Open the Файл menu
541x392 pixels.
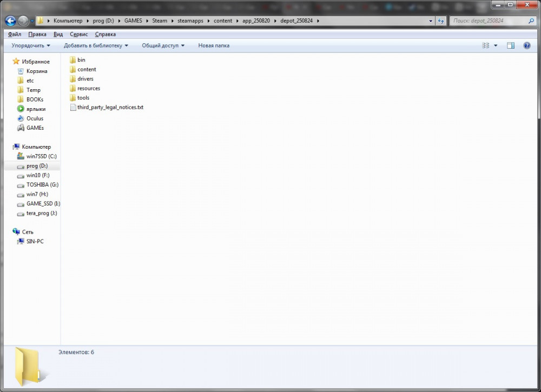pos(15,34)
